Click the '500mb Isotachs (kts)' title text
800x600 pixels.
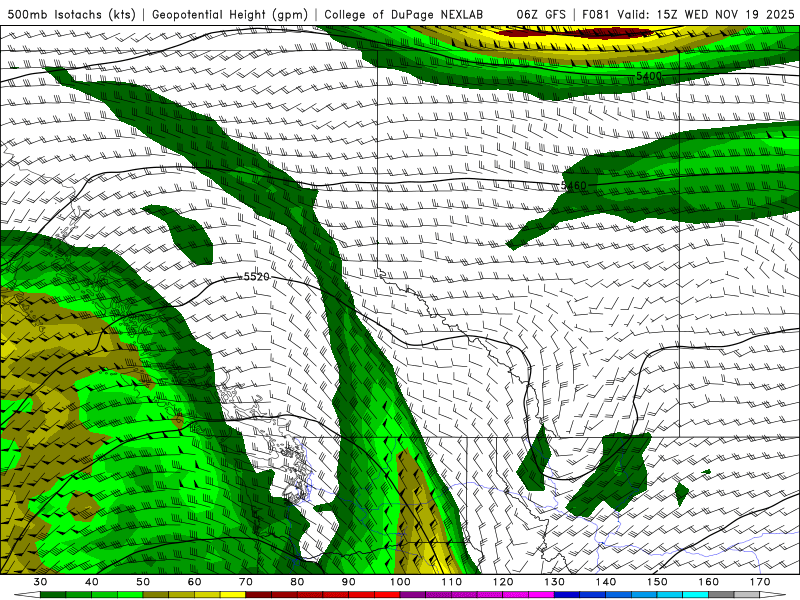click(x=71, y=14)
